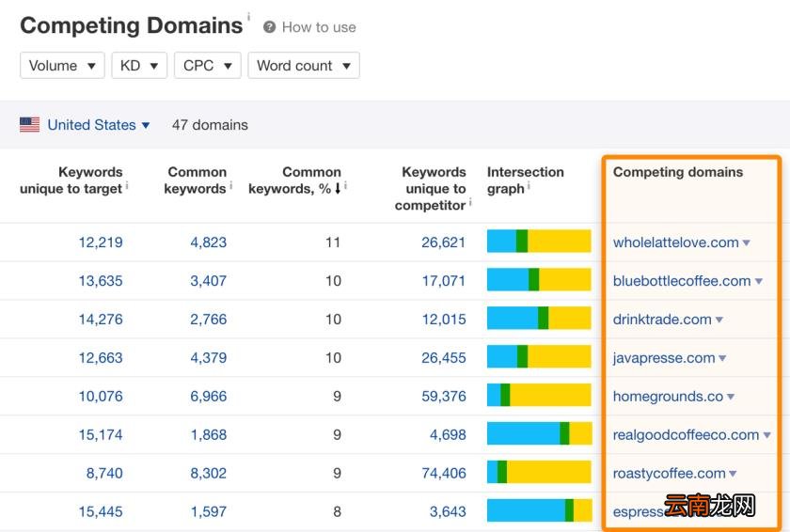
Task: Click the 15,174 unique keywords value
Action: coord(101,435)
